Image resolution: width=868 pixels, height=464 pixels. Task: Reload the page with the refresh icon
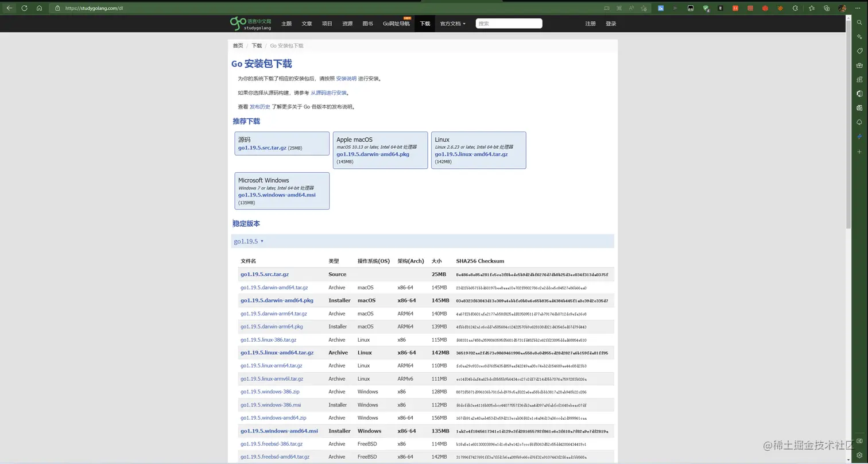[24, 8]
